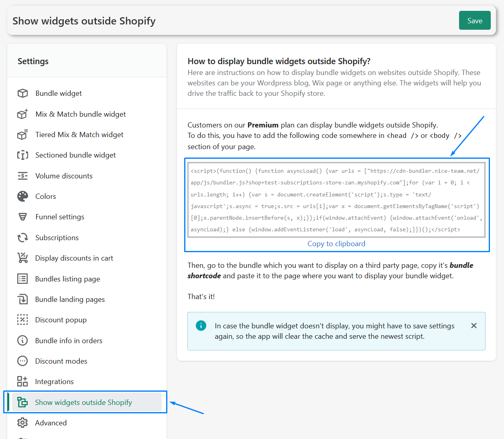
Task: Click the Funnel settings funnel icon
Action: point(22,217)
